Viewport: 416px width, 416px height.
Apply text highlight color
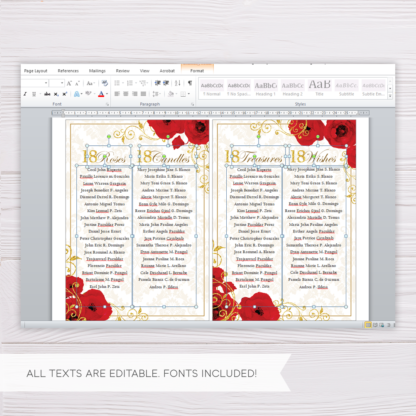pos(88,94)
